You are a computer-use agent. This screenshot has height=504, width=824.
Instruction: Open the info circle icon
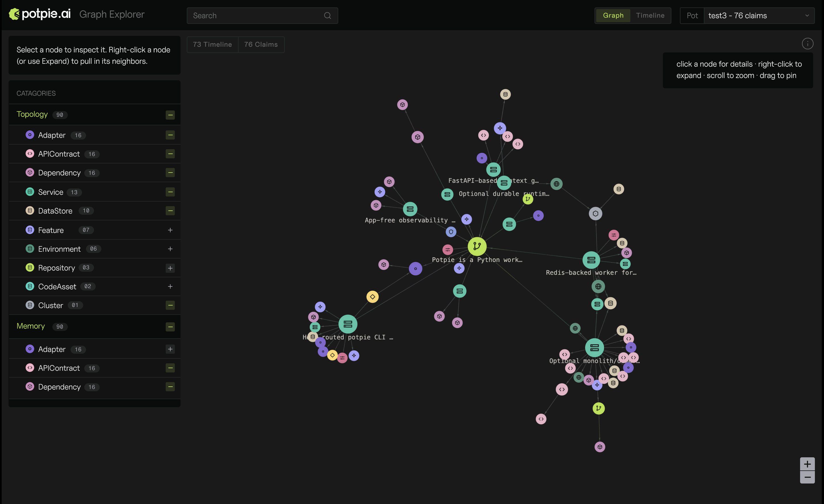(x=807, y=44)
